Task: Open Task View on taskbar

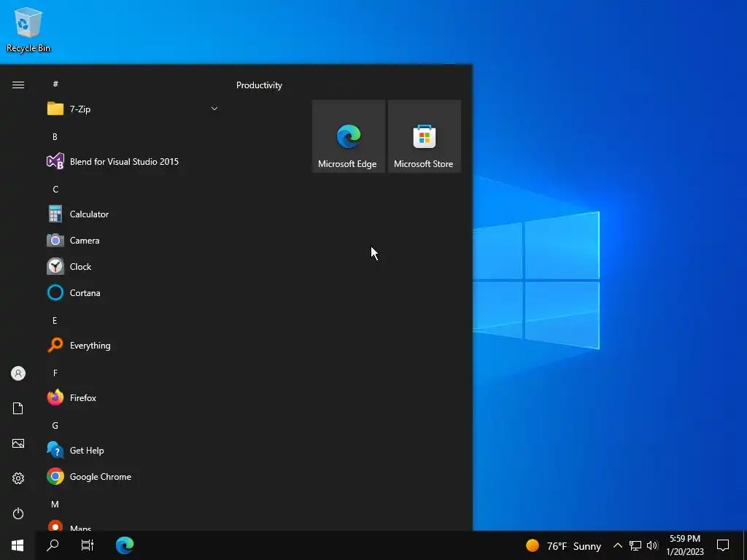Action: 88,545
